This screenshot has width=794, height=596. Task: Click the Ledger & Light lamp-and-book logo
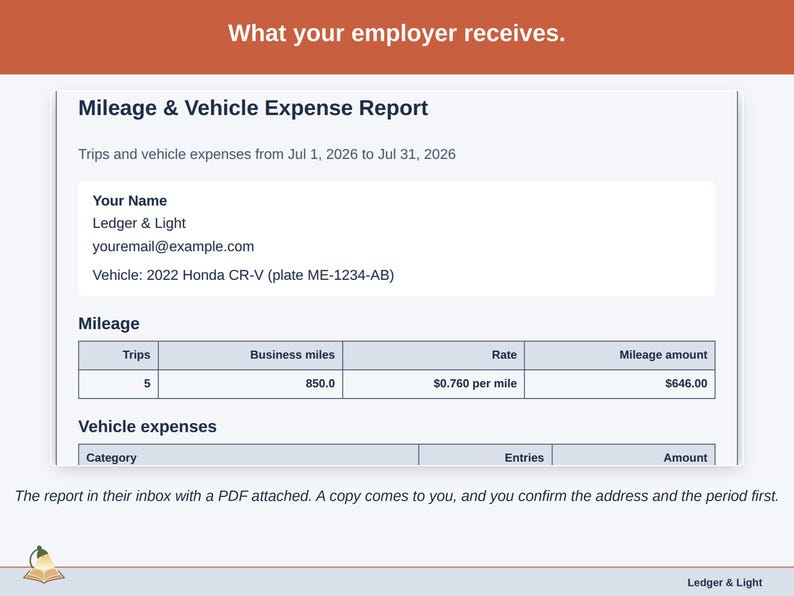click(44, 565)
